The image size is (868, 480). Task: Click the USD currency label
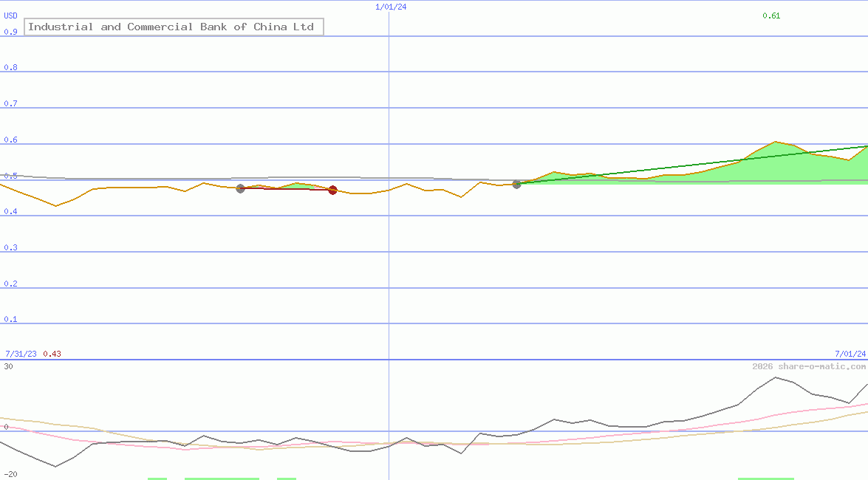[x=10, y=16]
